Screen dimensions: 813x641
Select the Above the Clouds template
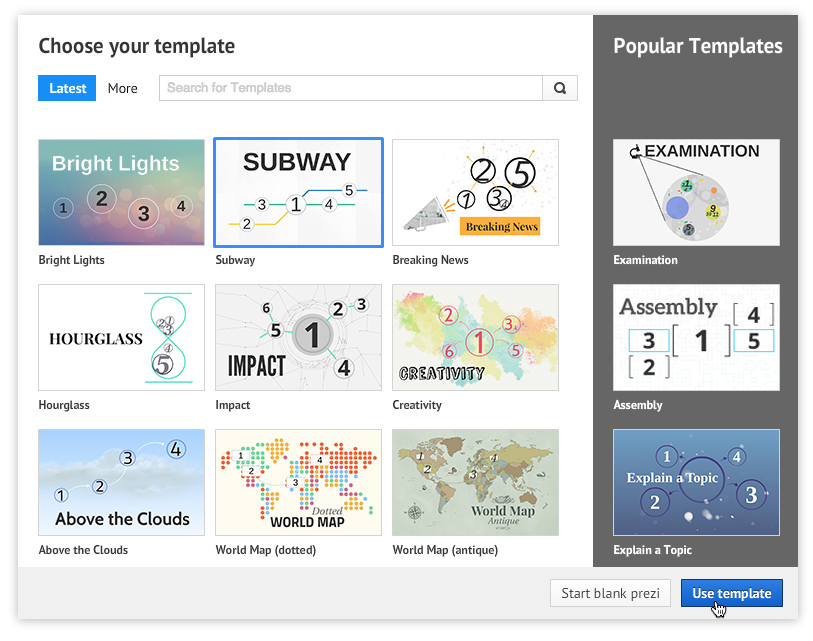(x=121, y=482)
